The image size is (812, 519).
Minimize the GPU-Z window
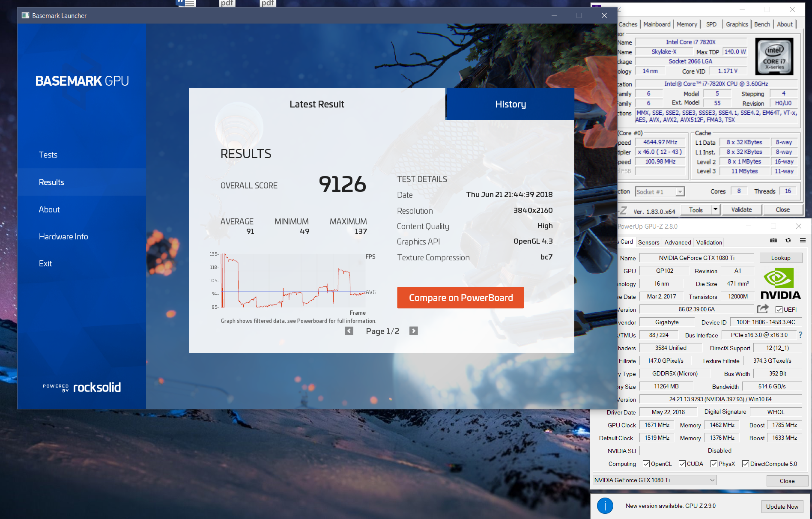[x=749, y=226]
